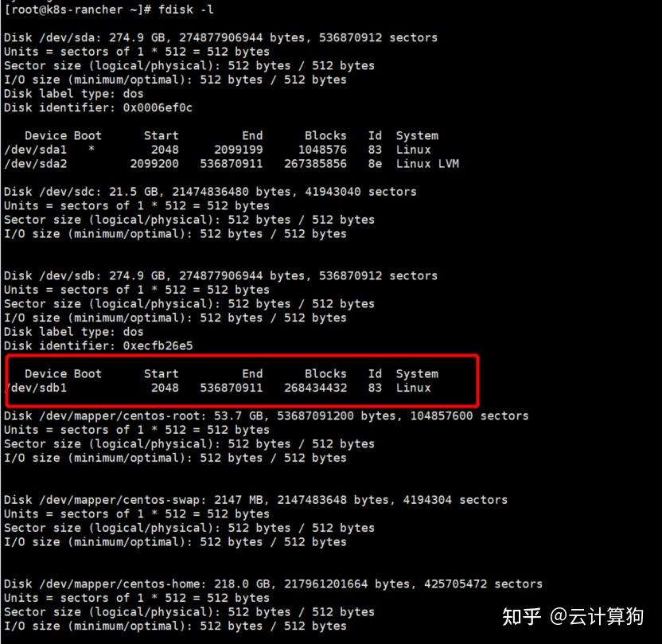Click the root@k8s-rancher prompt
Image resolution: width=662 pixels, height=644 pixels.
click(x=77, y=10)
